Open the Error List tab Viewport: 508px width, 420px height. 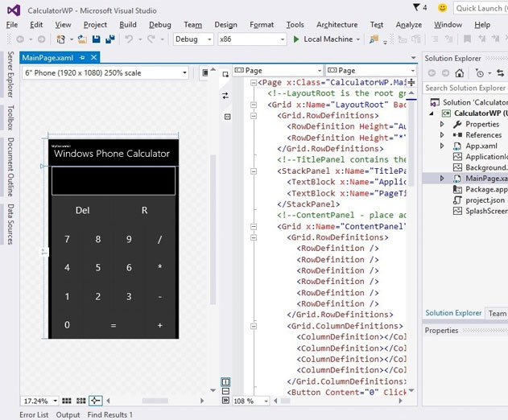[34, 415]
